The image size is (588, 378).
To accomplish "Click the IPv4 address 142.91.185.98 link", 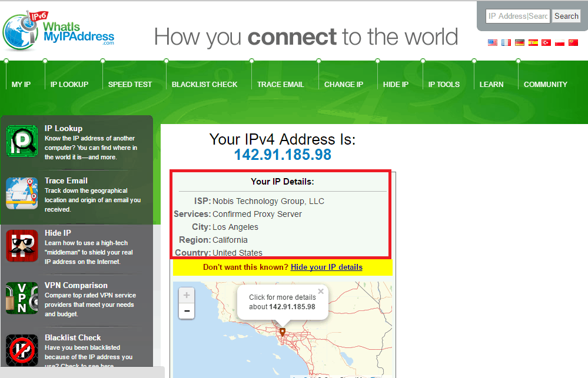I will (283, 155).
